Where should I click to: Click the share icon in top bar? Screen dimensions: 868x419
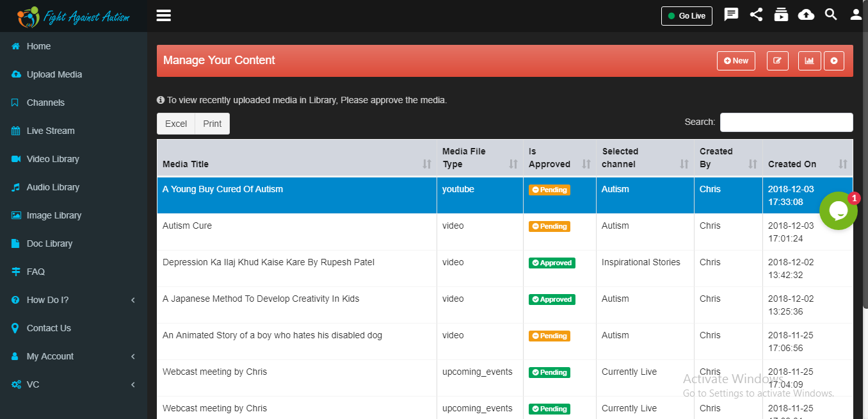point(756,15)
